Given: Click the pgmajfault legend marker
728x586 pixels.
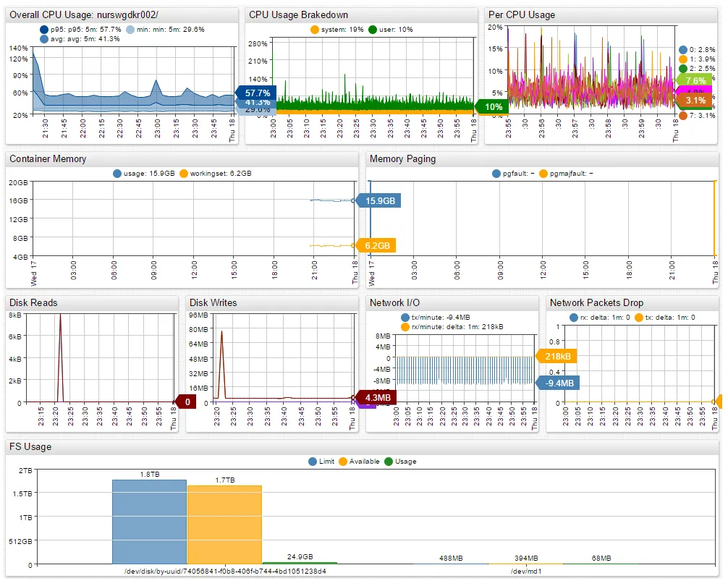Looking at the screenshot, I should coord(543,174).
